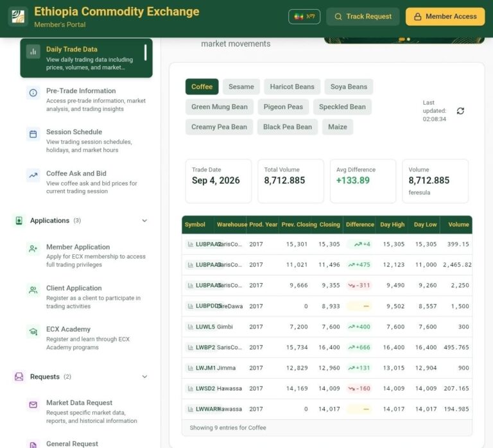Viewport: 493px width, 448px height.
Task: Collapse the Requests section chevron
Action: 144,377
